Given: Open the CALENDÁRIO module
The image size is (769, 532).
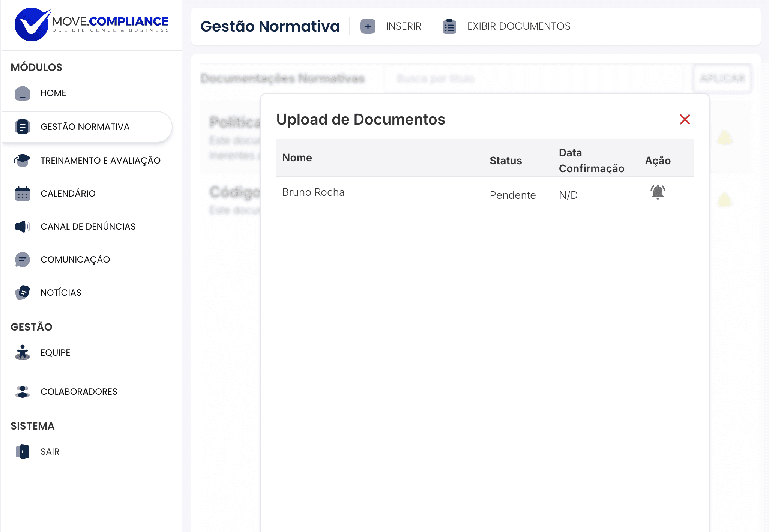Looking at the screenshot, I should pyautogui.click(x=68, y=194).
